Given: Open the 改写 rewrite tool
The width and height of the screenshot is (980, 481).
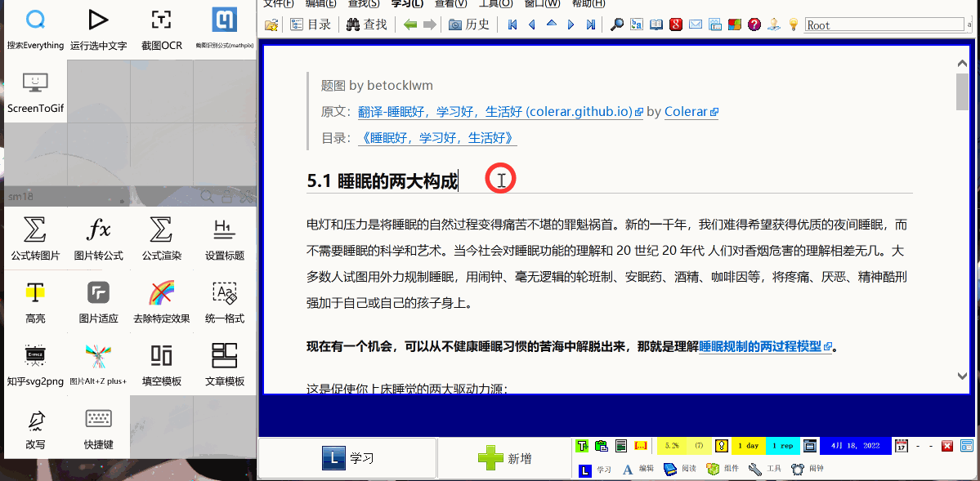Looking at the screenshot, I should 36,430.
